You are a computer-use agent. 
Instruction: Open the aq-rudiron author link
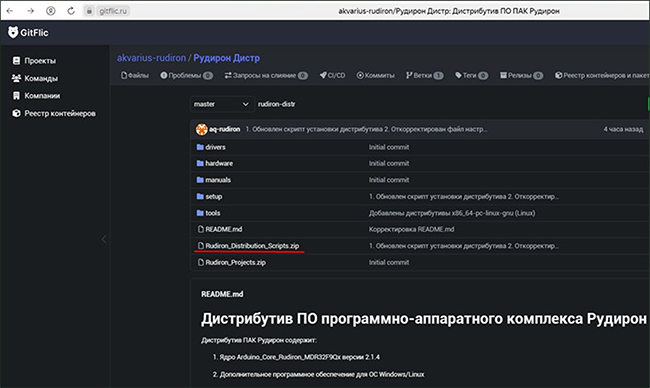[x=224, y=129]
